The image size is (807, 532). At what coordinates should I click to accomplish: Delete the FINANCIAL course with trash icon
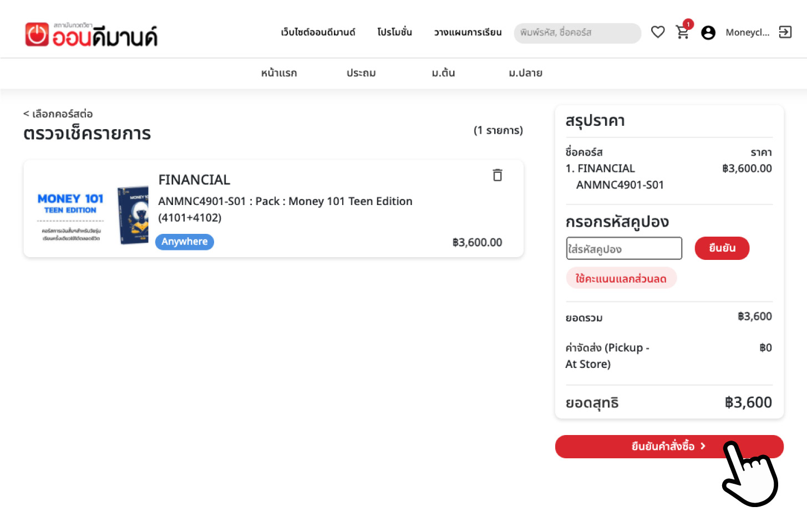tap(498, 175)
